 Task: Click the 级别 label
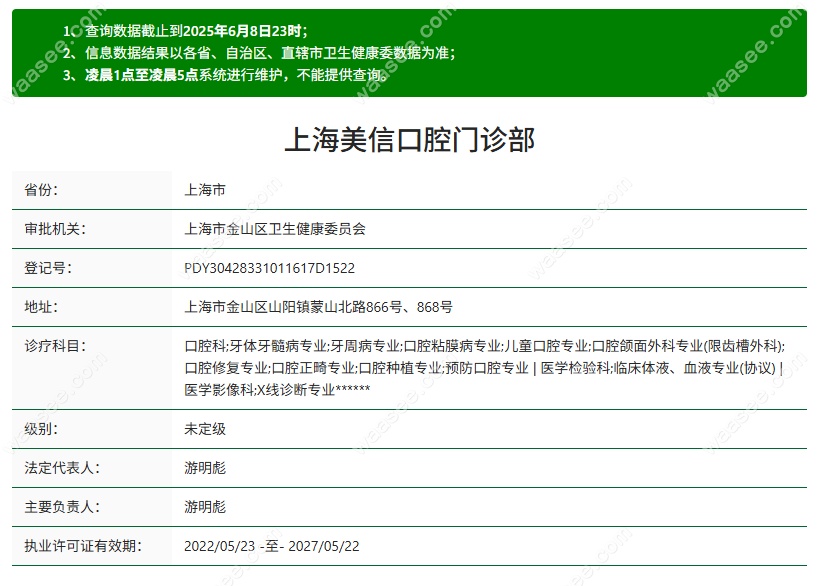click(x=41, y=429)
